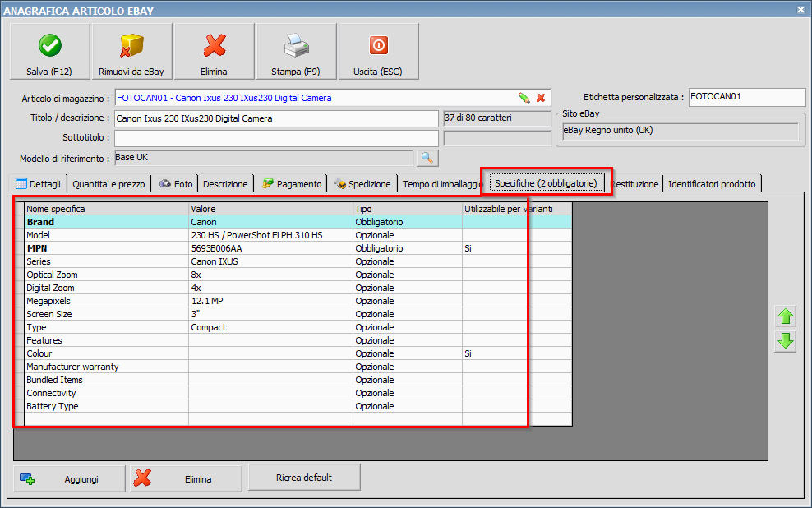Screen dimensions: 812x508
Task: Click value cell 230 HS / PowerShot ELPH 310 HS
Action: pos(271,235)
